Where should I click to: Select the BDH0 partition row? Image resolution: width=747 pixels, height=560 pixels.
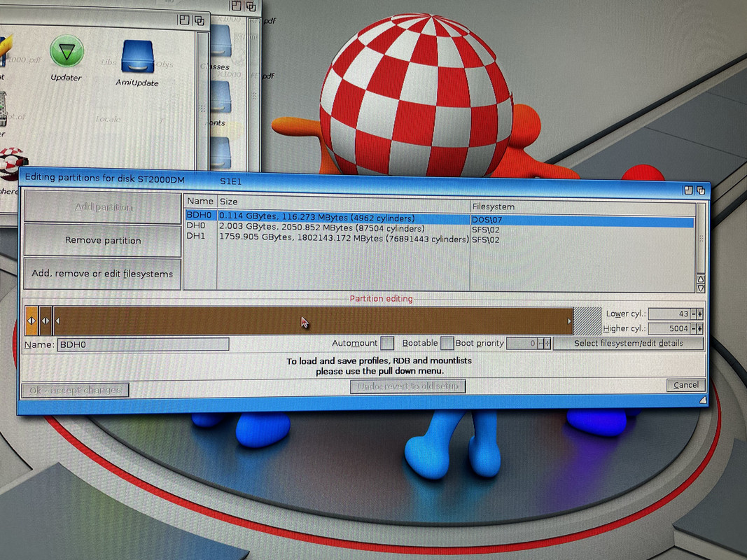pos(439,218)
